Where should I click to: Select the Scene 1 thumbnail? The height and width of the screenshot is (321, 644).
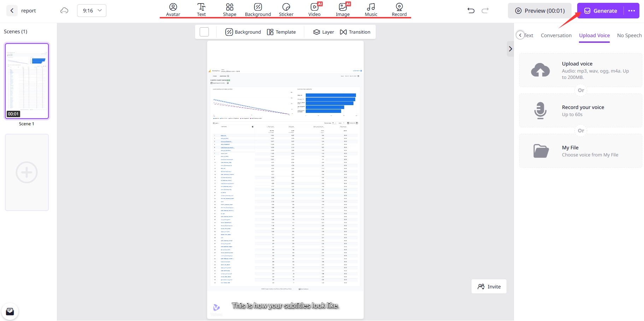tap(27, 81)
